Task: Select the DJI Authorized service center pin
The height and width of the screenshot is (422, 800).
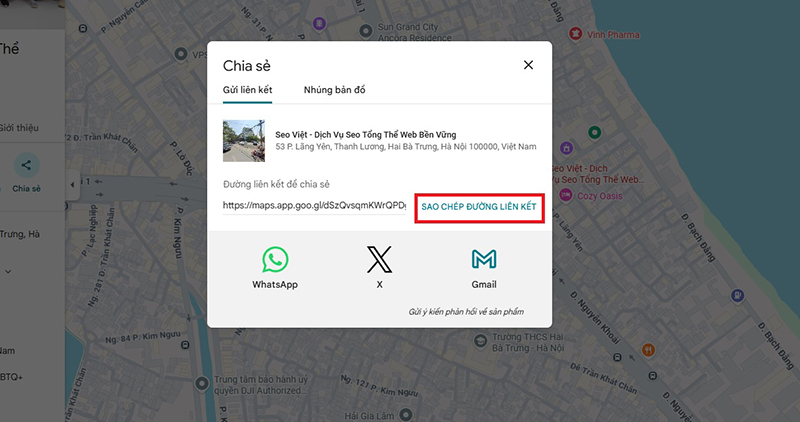Action: point(202,383)
